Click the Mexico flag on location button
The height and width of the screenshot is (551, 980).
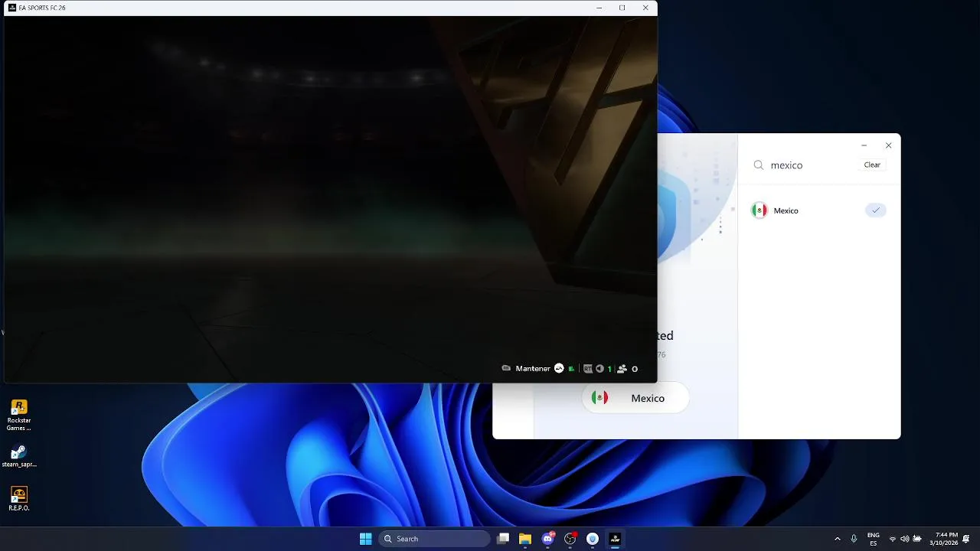(600, 398)
